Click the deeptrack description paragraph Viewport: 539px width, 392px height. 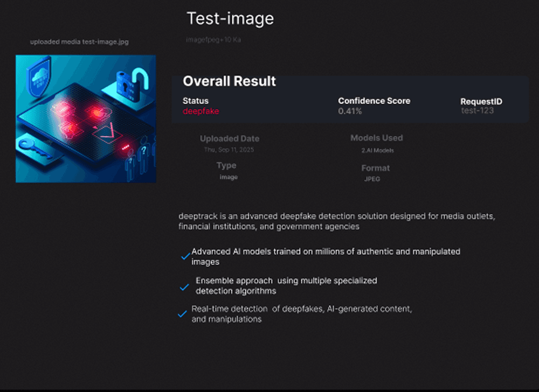tap(336, 221)
